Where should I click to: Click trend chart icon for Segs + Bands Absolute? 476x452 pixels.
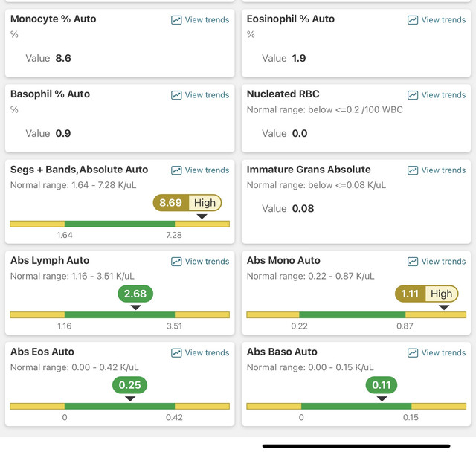tap(176, 170)
